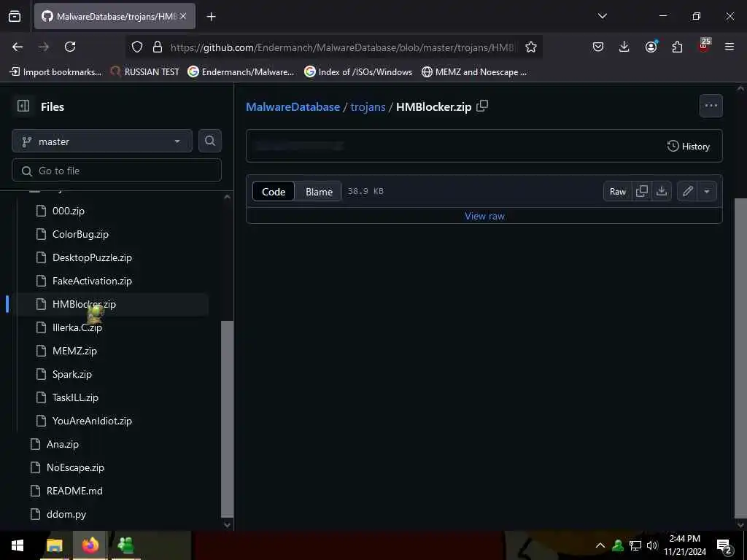747x560 pixels.
Task: Reload the page with refresh icon
Action: 70,47
